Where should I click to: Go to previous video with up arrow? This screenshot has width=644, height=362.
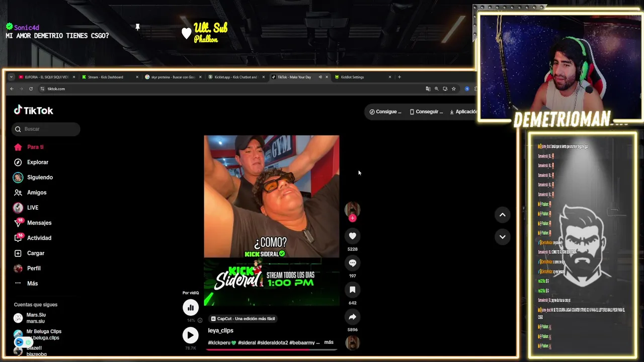tap(502, 215)
